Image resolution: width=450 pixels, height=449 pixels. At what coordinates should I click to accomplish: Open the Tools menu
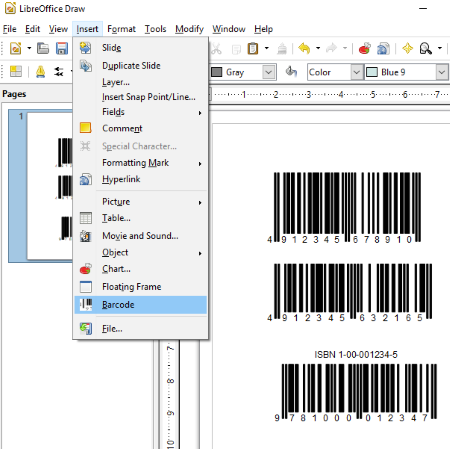155,29
